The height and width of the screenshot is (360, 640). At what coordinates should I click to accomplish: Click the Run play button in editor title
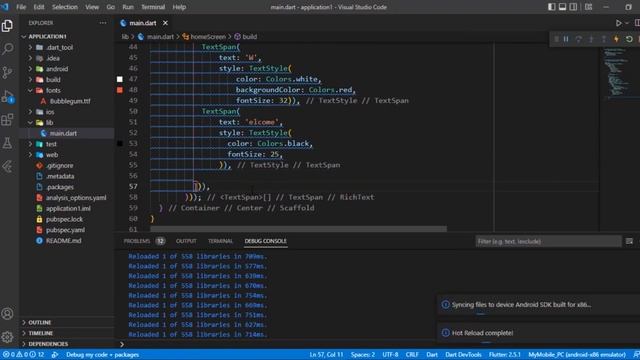[619, 23]
